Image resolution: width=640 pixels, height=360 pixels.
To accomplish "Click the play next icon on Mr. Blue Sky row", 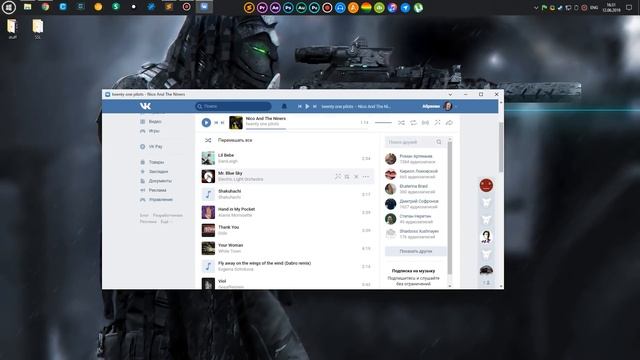I will pos(347,176).
